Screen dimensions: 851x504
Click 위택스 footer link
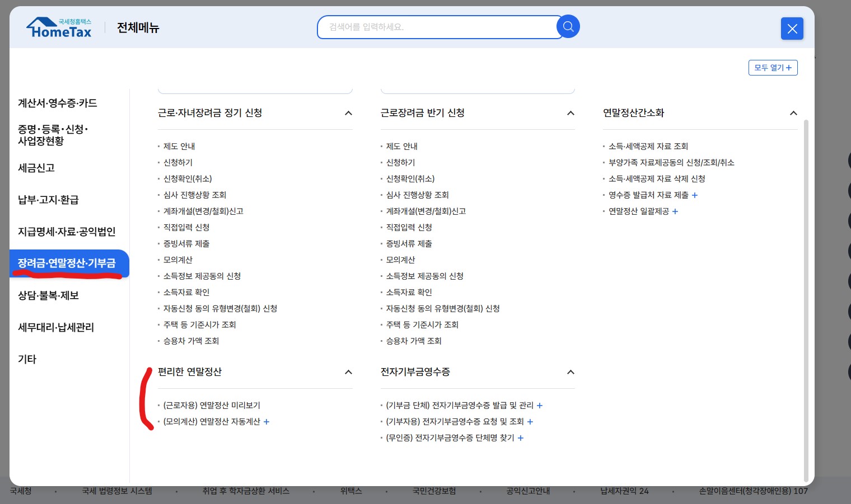[x=351, y=491]
